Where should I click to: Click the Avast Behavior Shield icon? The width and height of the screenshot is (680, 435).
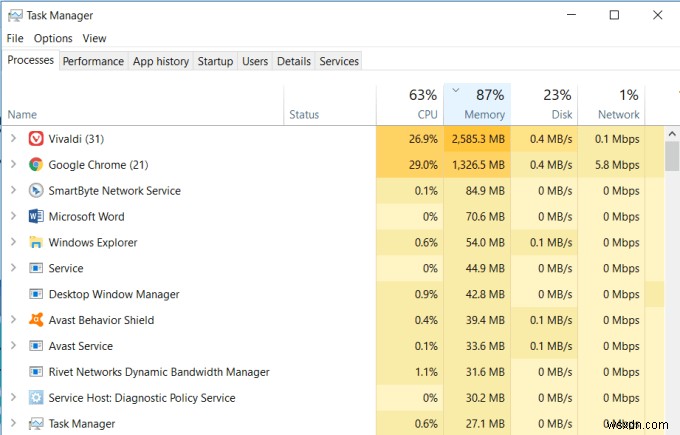tap(36, 320)
